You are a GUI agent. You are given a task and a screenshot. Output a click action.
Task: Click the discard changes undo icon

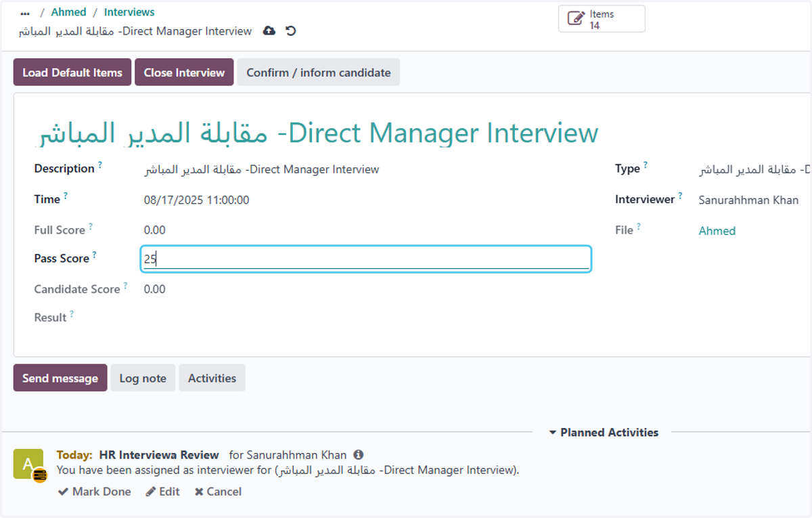point(291,31)
